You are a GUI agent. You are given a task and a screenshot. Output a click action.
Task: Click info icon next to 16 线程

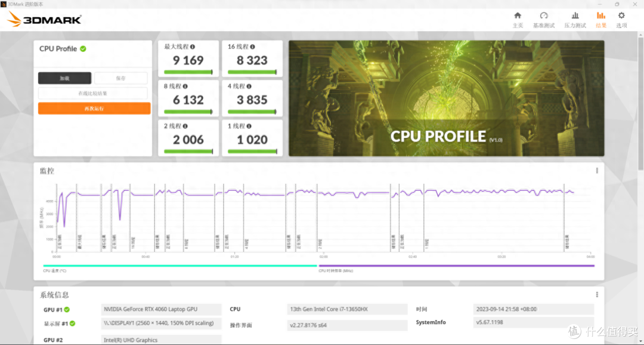(x=253, y=47)
